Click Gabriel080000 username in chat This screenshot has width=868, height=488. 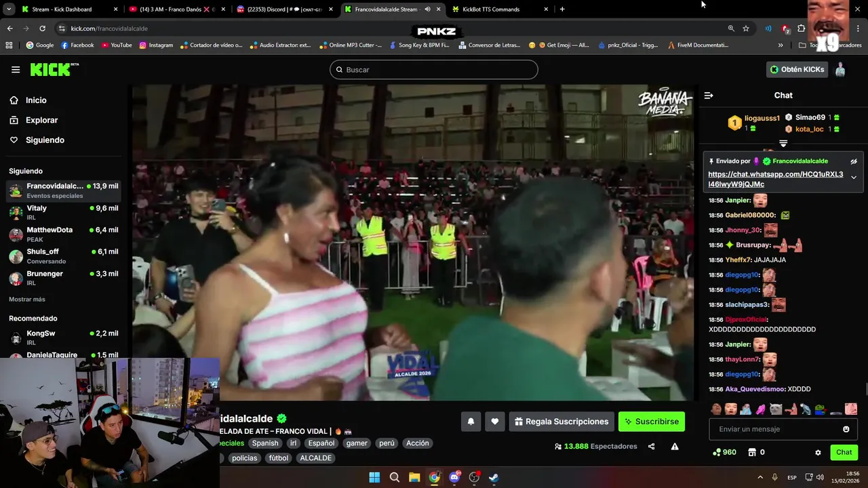click(750, 216)
